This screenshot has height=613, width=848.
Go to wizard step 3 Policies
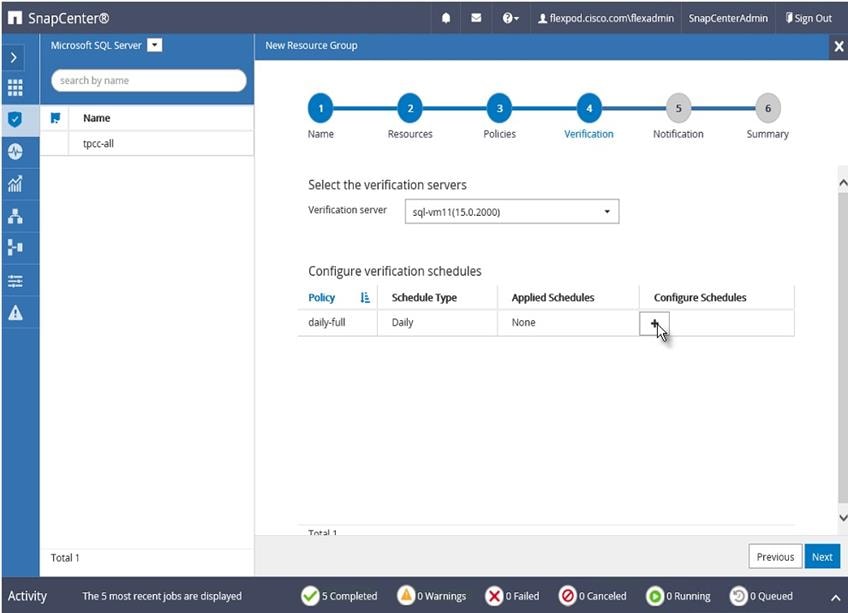point(499,108)
